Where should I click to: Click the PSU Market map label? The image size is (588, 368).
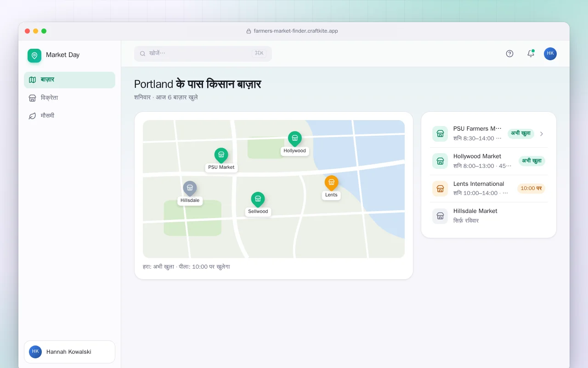point(221,167)
